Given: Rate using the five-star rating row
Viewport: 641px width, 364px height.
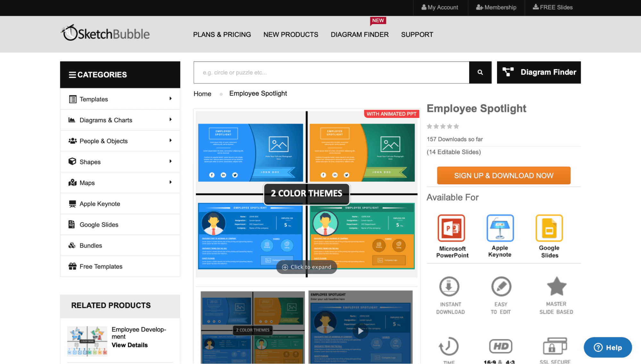Looking at the screenshot, I should pyautogui.click(x=443, y=127).
